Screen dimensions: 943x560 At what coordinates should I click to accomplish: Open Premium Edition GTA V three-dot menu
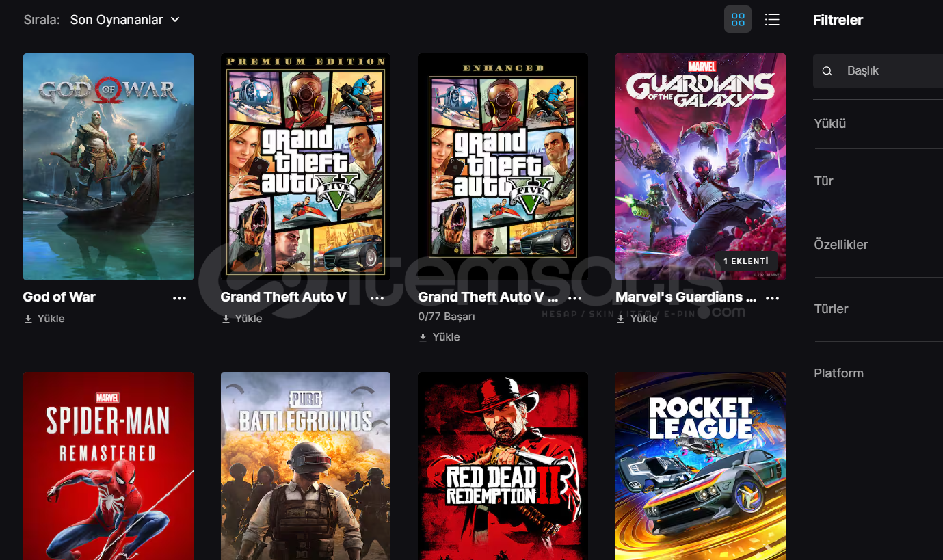click(x=377, y=298)
